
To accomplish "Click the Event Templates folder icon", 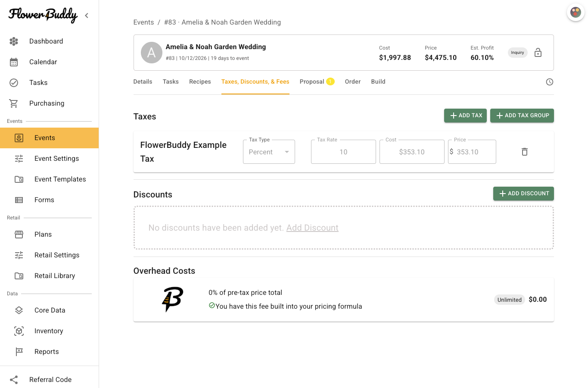I will (x=19, y=179).
